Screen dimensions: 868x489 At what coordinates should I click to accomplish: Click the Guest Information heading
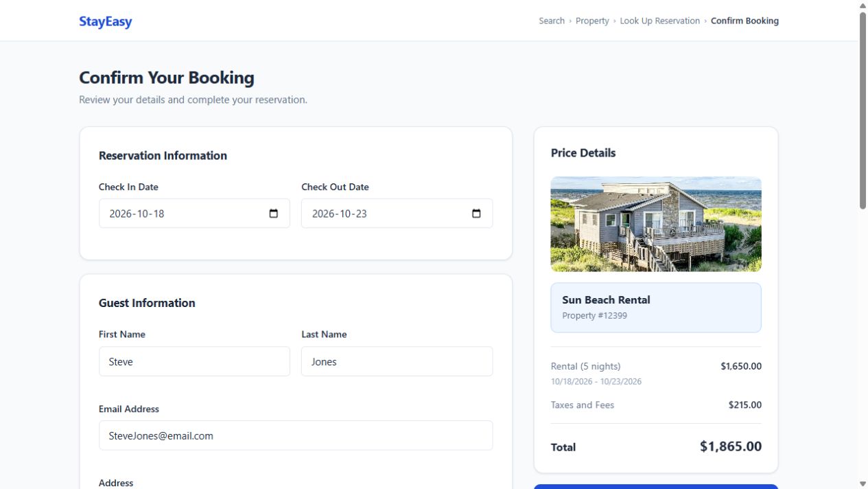pos(147,303)
